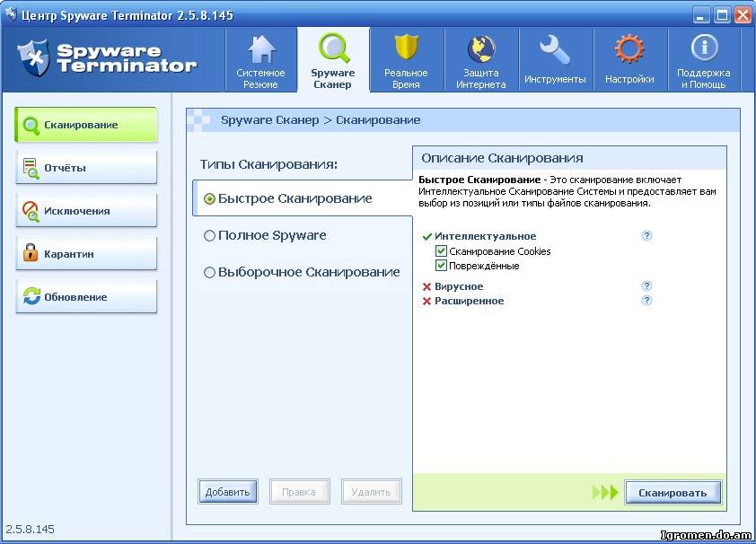Click the red cross beside Расширенное

click(x=426, y=301)
